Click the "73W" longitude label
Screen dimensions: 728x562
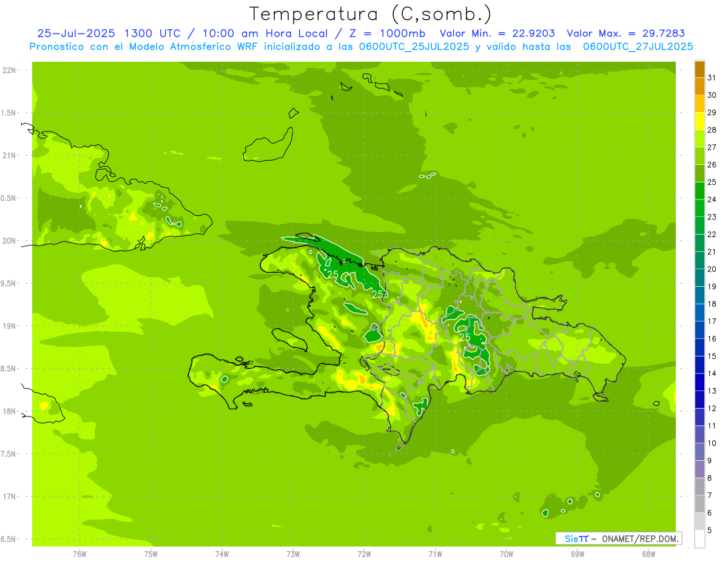click(293, 554)
